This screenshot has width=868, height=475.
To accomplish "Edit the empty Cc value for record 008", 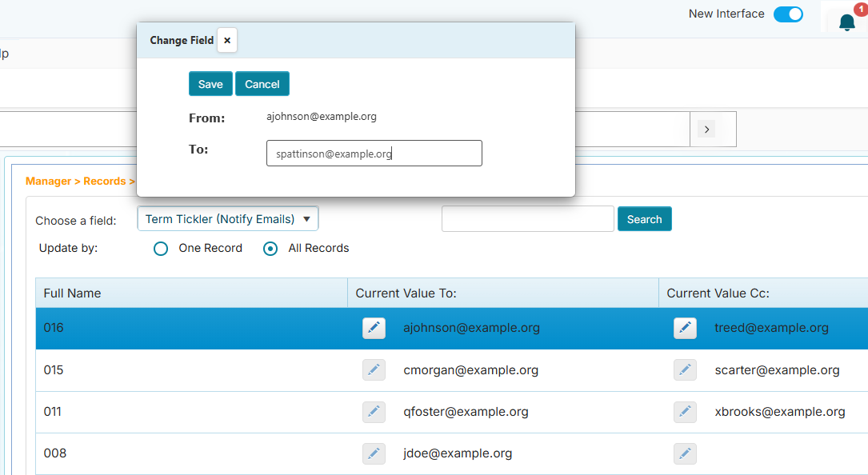I will pos(685,453).
